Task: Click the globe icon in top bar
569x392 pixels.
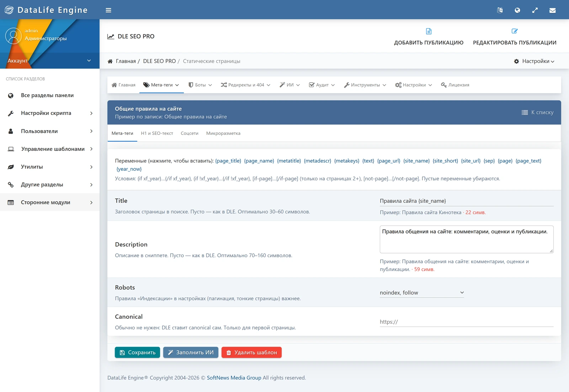Action: [x=517, y=10]
